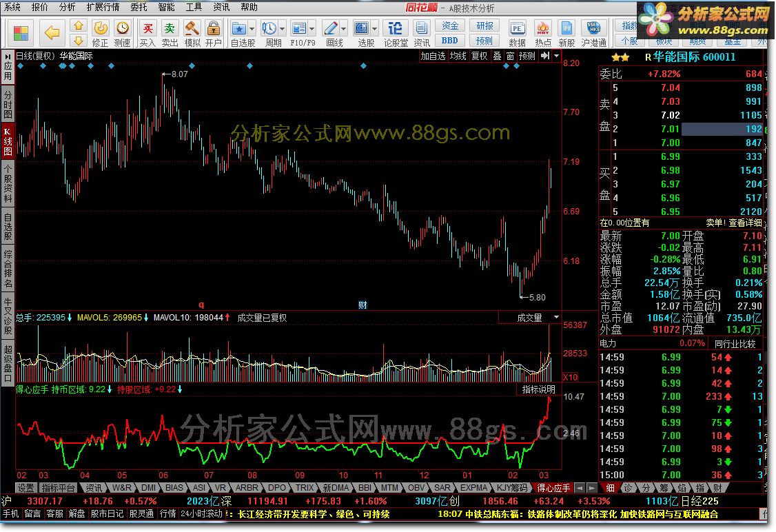
Task: Click the 修正 refresh icon
Action: click(x=101, y=28)
